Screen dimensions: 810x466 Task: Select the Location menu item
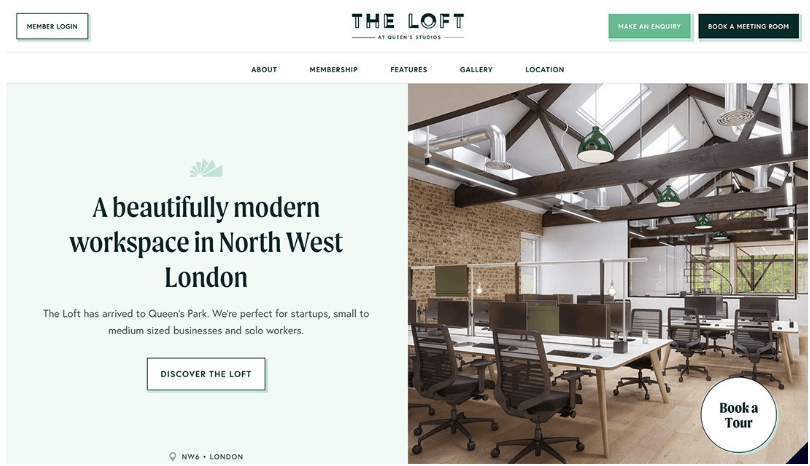point(545,69)
